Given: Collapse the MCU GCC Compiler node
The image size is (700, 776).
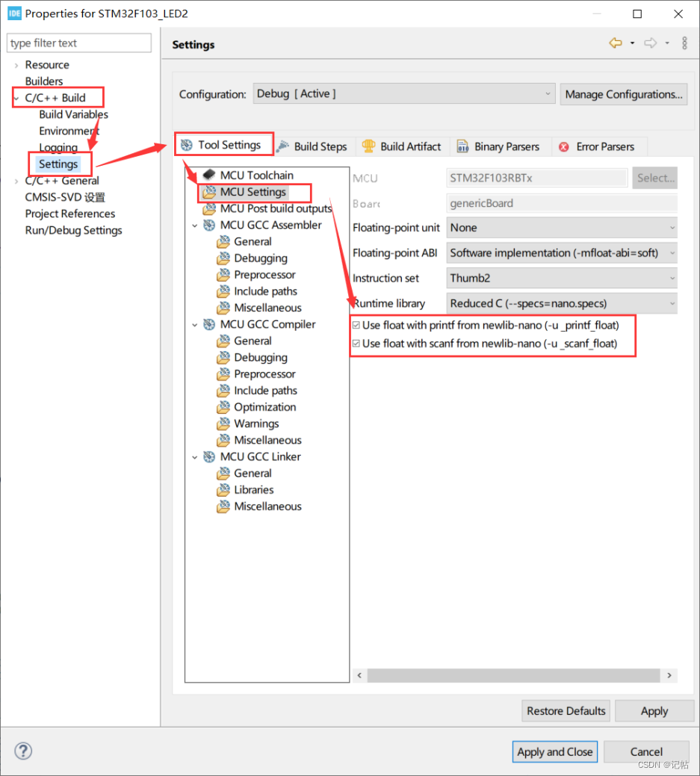Looking at the screenshot, I should click(195, 325).
